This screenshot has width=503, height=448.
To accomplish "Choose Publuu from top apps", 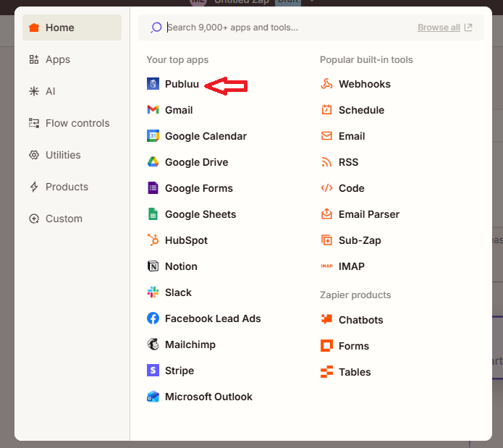I will click(182, 84).
